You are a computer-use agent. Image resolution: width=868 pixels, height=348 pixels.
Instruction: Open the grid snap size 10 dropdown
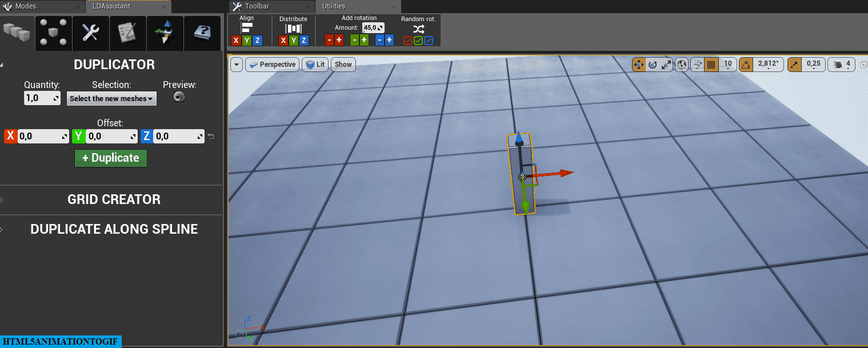[728, 65]
